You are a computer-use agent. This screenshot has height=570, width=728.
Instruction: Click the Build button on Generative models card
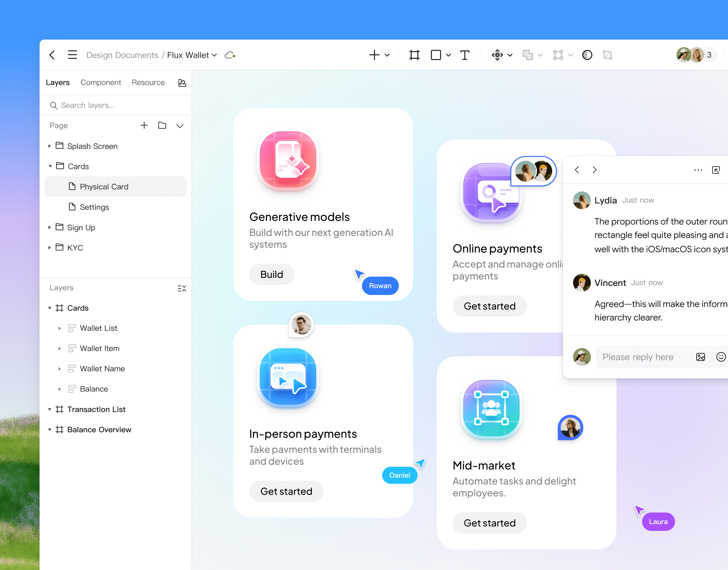271,274
